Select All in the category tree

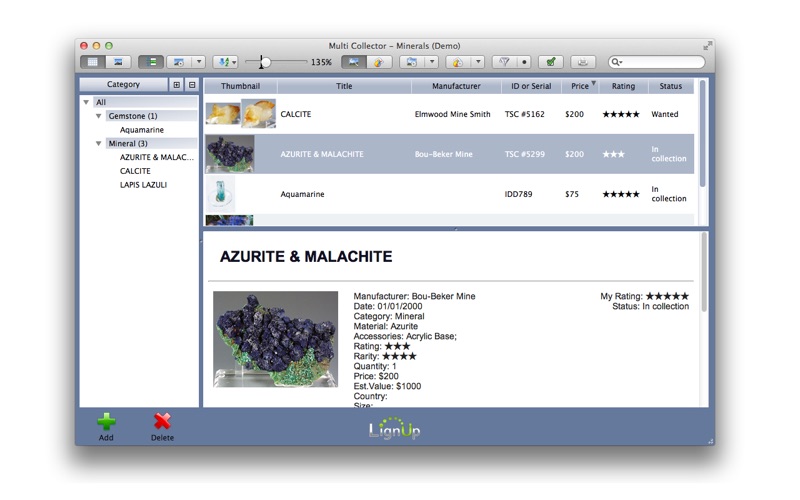[x=101, y=102]
